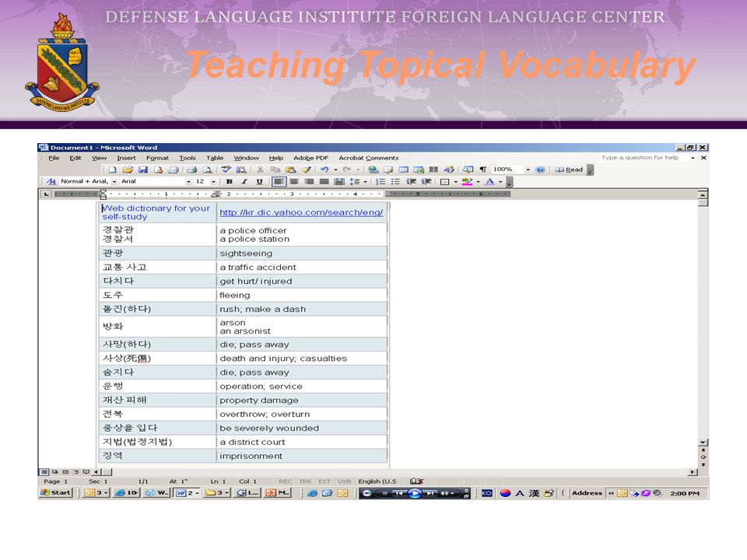
Task: Click the Print icon in the toolbar
Action: [192, 170]
